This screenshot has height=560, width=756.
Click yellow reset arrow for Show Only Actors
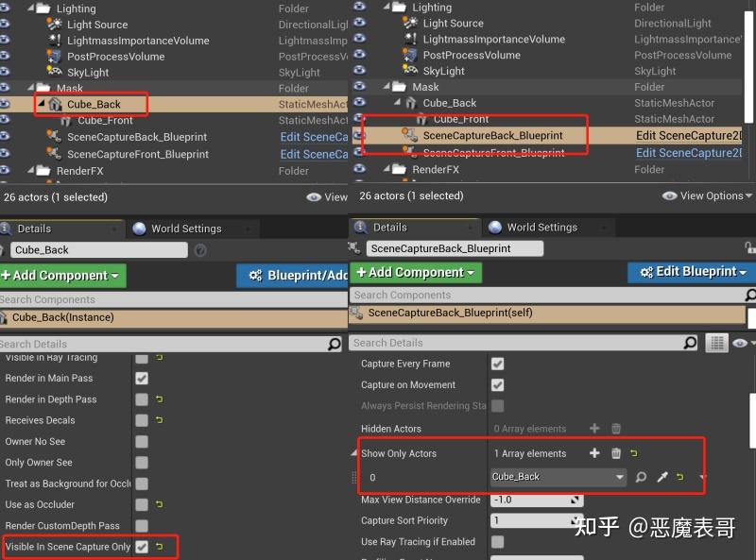[633, 452]
